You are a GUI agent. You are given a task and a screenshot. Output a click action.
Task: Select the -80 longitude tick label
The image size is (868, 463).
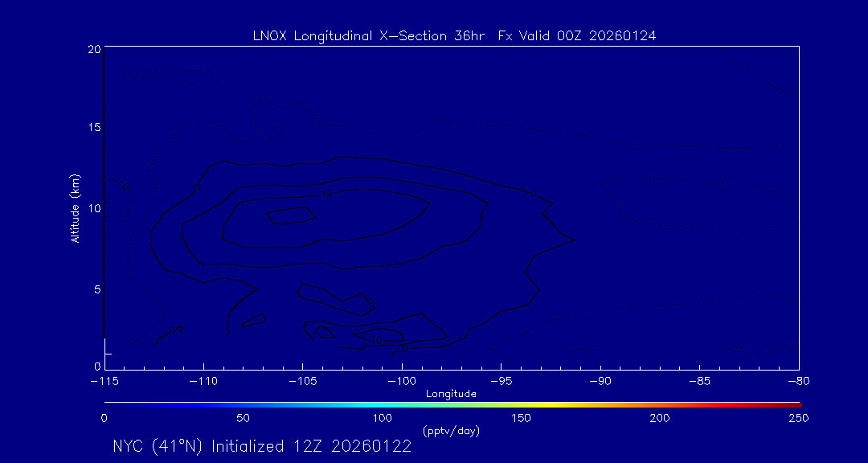pyautogui.click(x=798, y=381)
